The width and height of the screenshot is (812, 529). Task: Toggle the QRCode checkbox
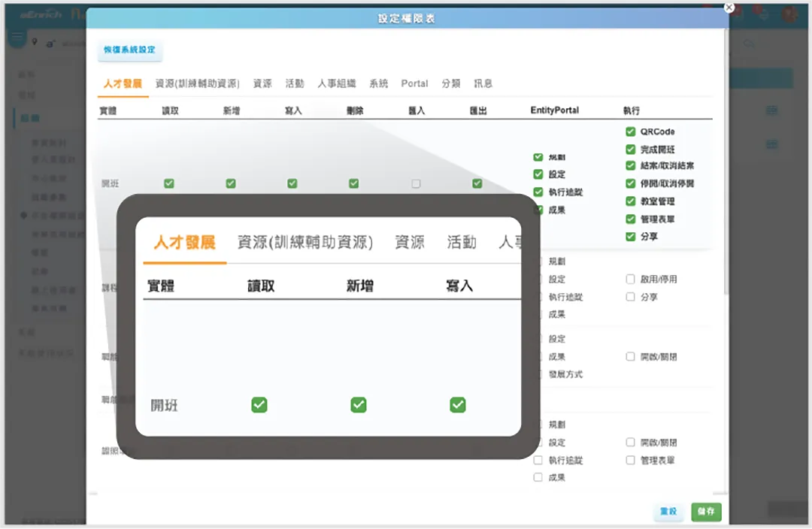pyautogui.click(x=631, y=131)
